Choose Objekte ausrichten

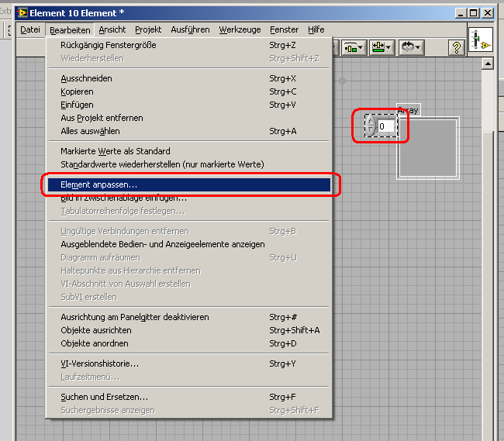click(189, 330)
